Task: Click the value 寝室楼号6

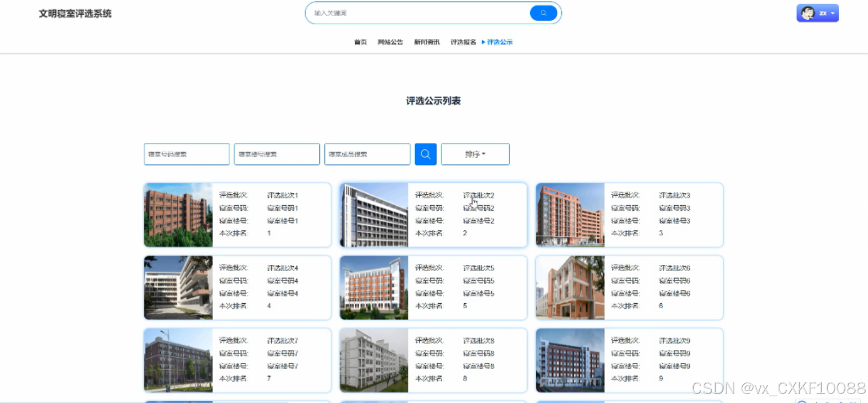Action: click(x=675, y=294)
